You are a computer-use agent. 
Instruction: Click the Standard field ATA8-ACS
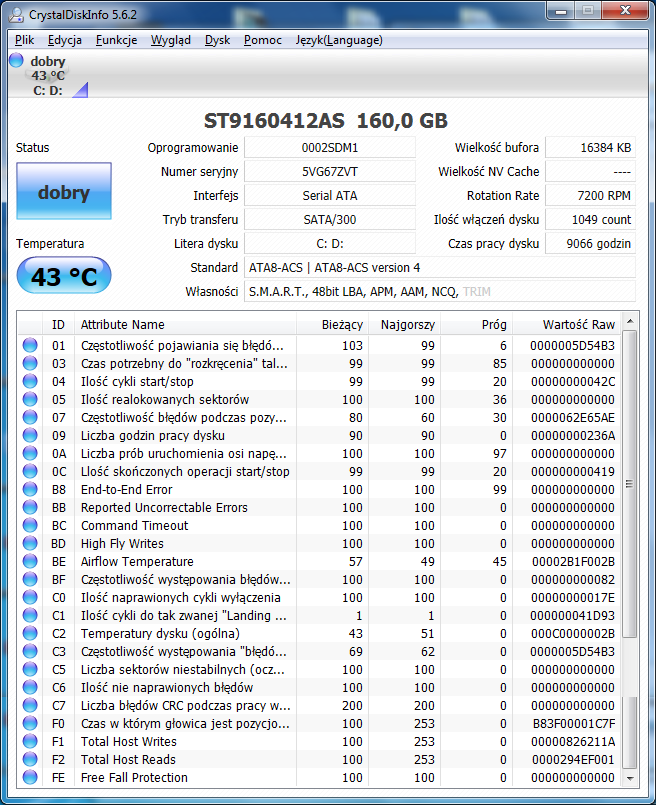440,267
